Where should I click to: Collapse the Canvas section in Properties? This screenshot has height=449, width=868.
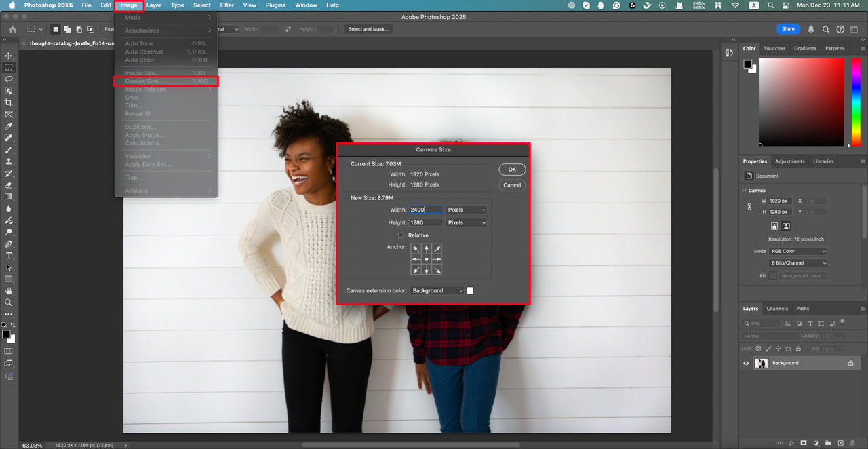tap(745, 191)
